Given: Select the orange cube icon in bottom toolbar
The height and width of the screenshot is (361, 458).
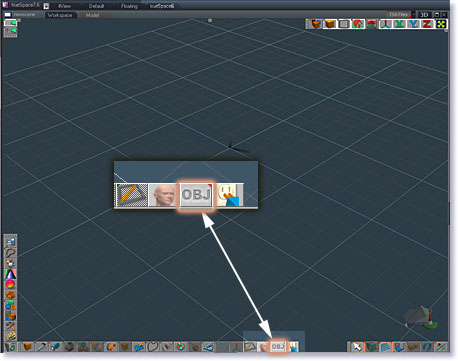Looking at the screenshot, I should coord(28,347).
